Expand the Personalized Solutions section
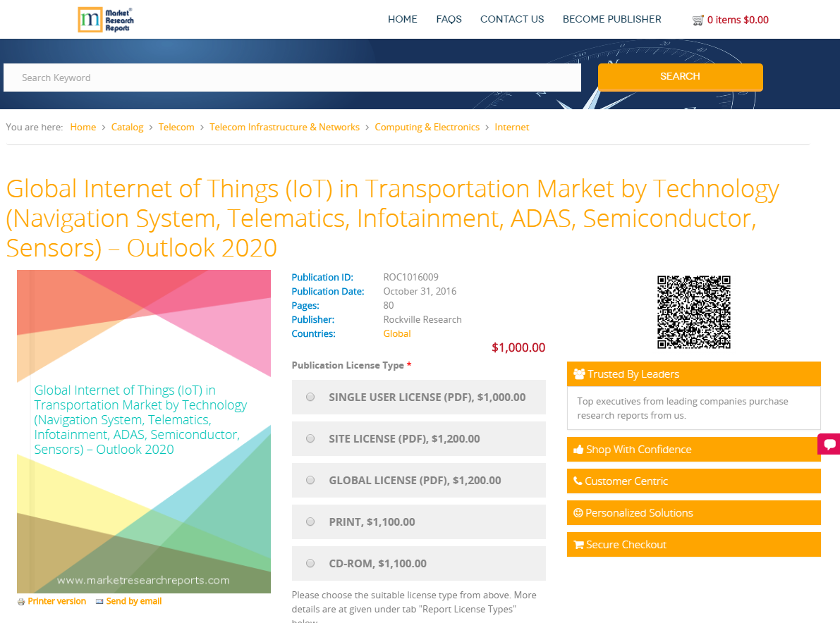This screenshot has width=840, height=623. click(x=694, y=513)
